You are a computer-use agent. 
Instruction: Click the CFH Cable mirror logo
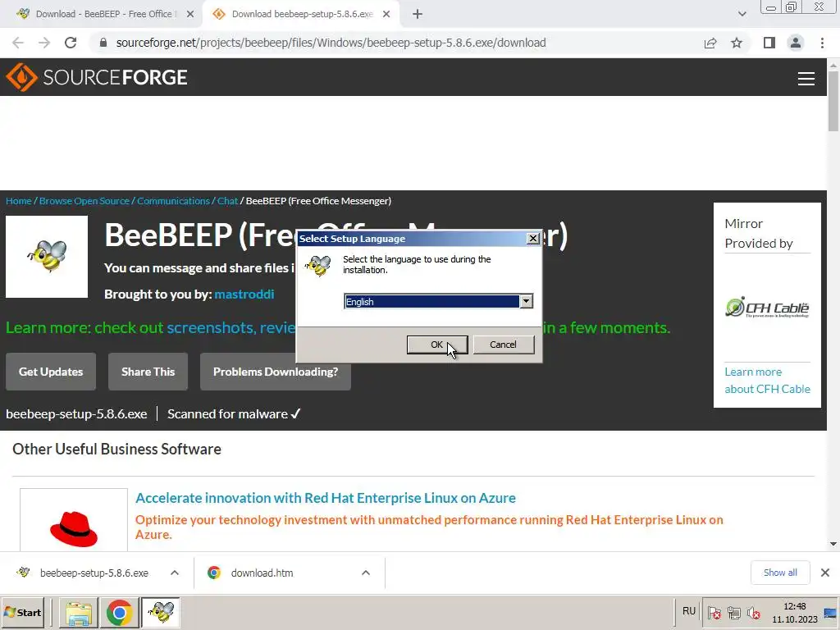click(767, 308)
